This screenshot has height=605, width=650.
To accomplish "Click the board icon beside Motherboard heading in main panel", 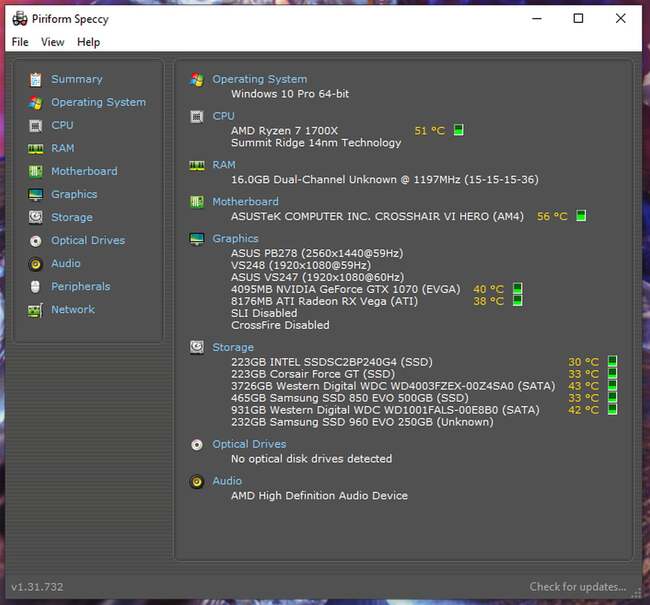I will pyautogui.click(x=197, y=202).
